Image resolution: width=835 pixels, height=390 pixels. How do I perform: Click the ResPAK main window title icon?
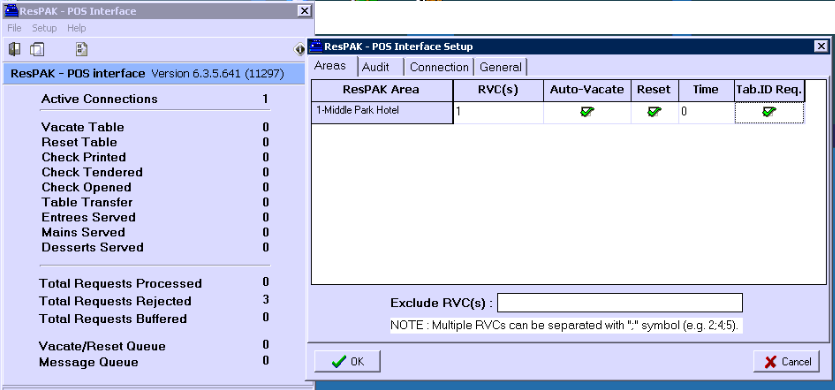coord(12,11)
